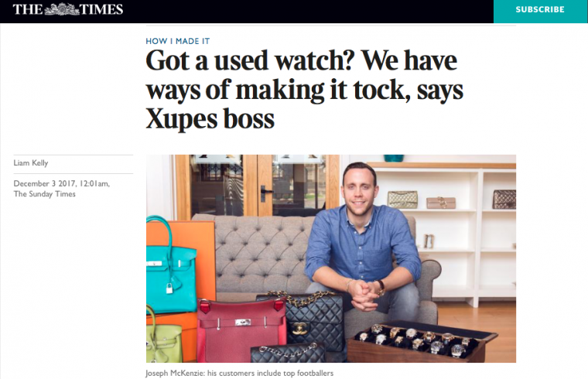
Task: Click the article headline about used watches
Action: (305, 89)
